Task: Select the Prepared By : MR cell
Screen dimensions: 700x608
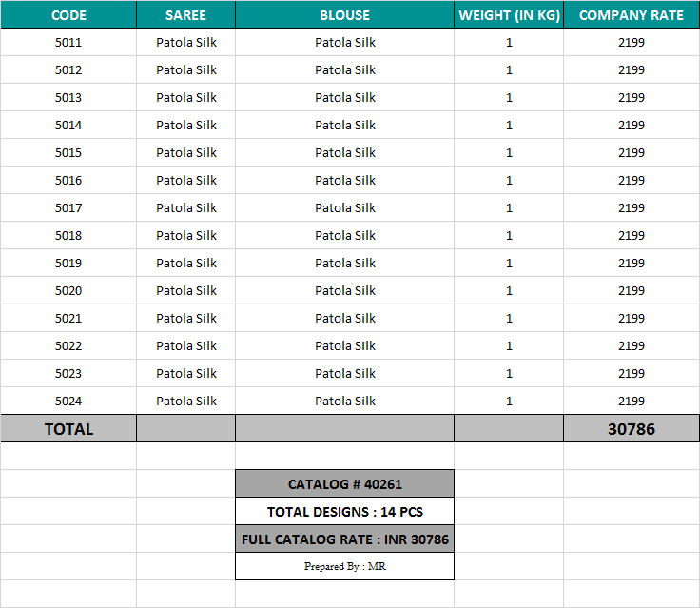Action: (344, 567)
